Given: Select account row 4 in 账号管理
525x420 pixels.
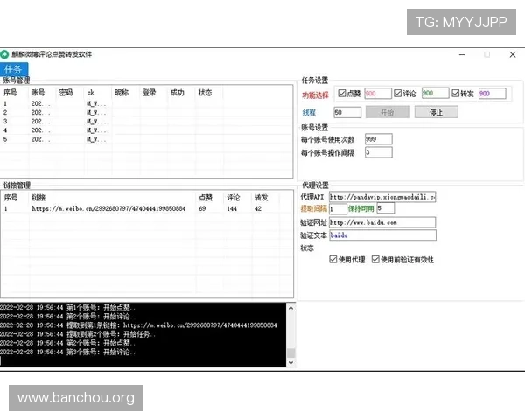Looking at the screenshot, I should [146, 130].
